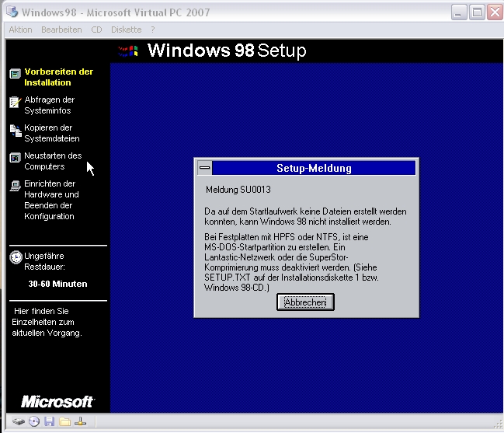
Task: Click the 'Neustarten des Computers' text
Action: (53, 161)
